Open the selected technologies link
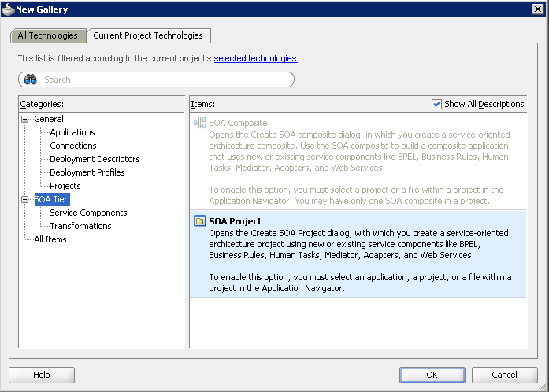The image size is (549, 392). tap(255, 58)
